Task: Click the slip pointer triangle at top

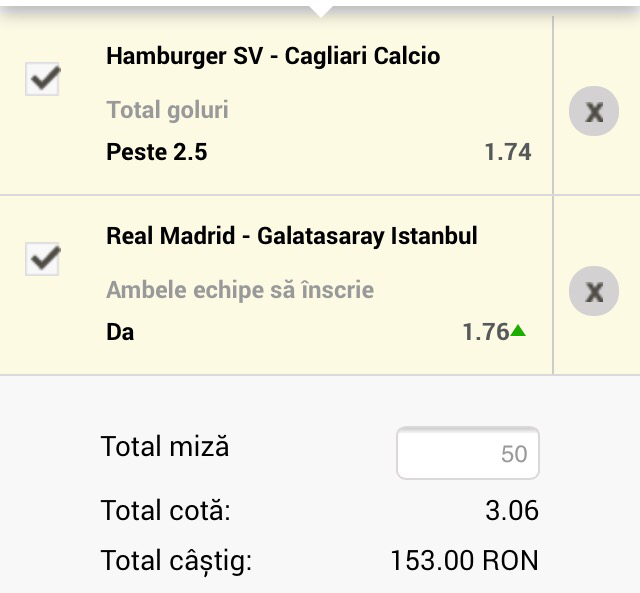Action: tap(320, 11)
